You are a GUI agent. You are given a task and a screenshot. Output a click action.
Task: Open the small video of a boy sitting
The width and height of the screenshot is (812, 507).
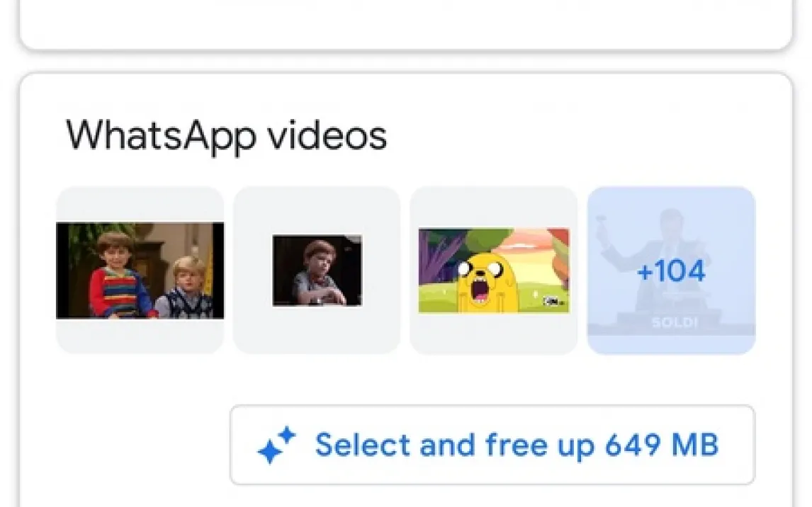coord(317,270)
